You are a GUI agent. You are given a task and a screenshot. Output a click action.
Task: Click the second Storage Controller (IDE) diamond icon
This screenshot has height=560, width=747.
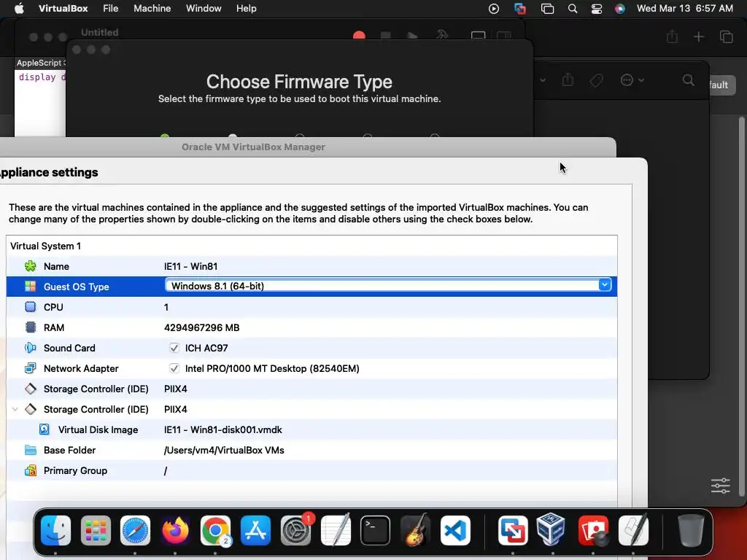tap(31, 409)
